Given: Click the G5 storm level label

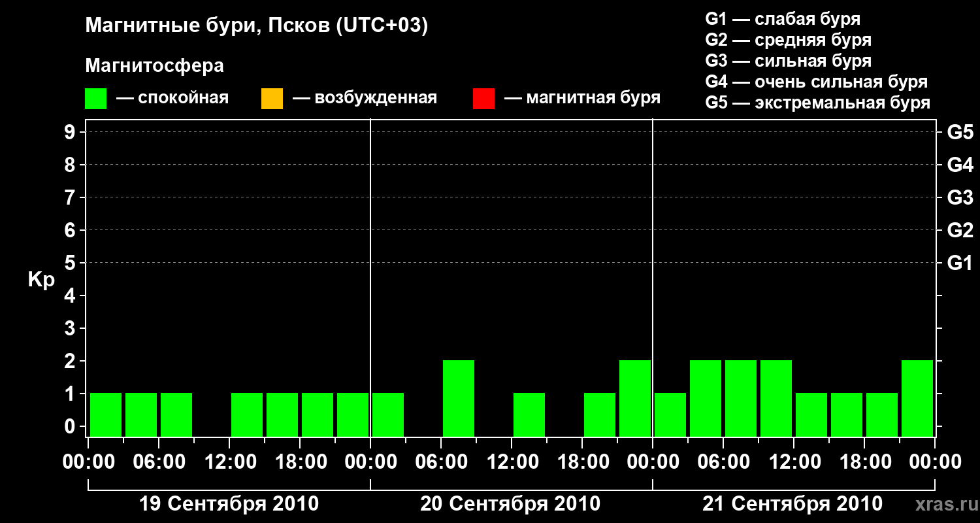Looking at the screenshot, I should (960, 133).
